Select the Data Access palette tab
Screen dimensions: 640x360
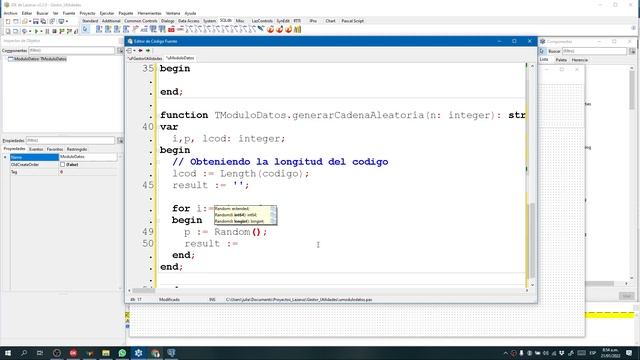[189, 21]
